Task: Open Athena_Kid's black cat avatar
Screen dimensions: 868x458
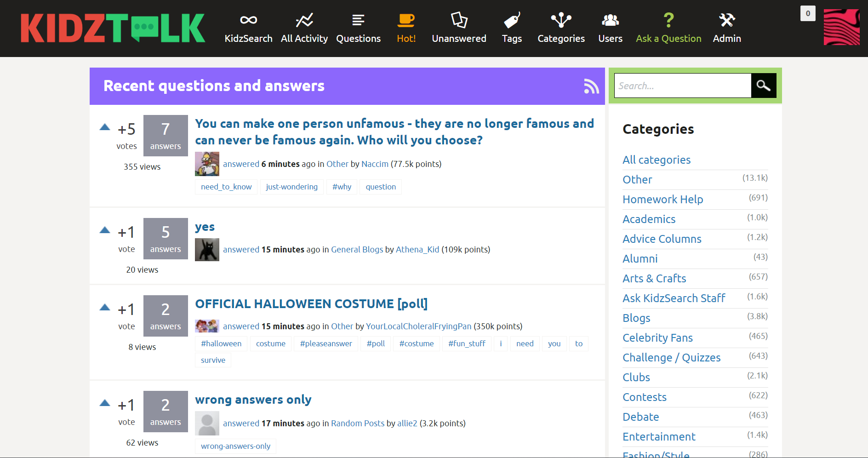Action: [x=207, y=250]
